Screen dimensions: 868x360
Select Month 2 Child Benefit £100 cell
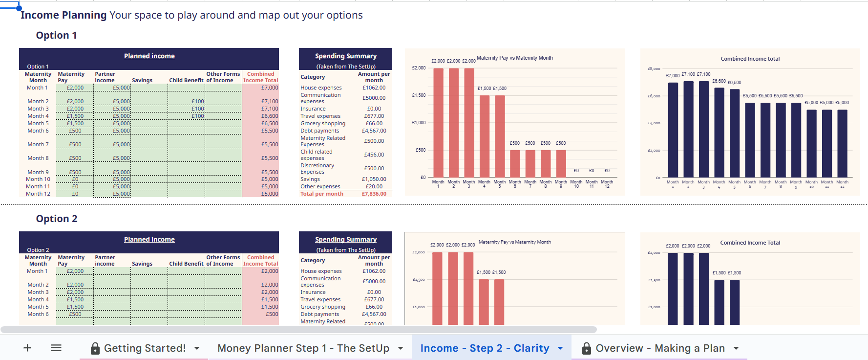coord(186,101)
